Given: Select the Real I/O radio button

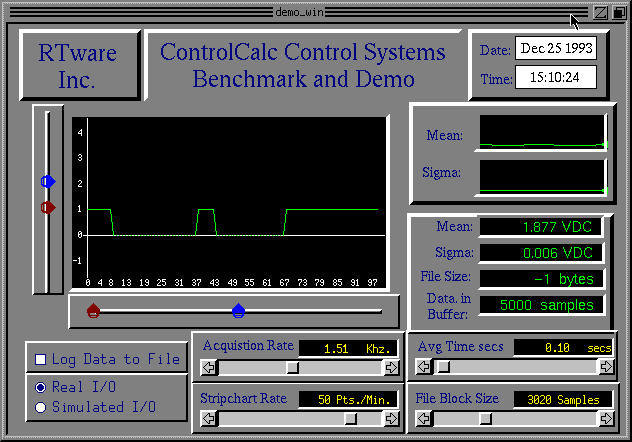Looking at the screenshot, I should [41, 387].
